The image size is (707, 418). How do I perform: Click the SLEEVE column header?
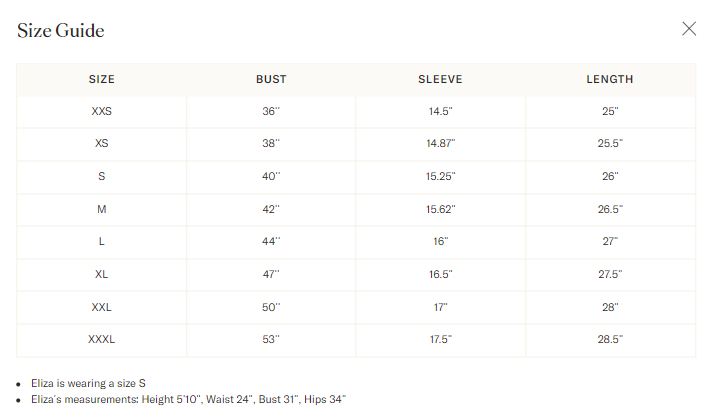440,79
